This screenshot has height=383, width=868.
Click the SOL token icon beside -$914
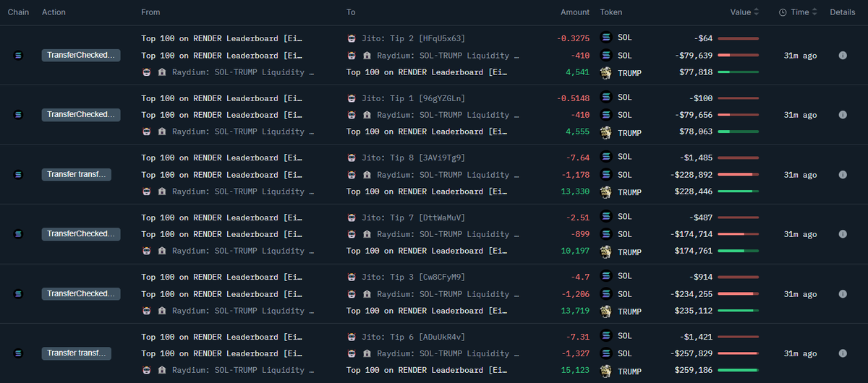click(x=606, y=277)
